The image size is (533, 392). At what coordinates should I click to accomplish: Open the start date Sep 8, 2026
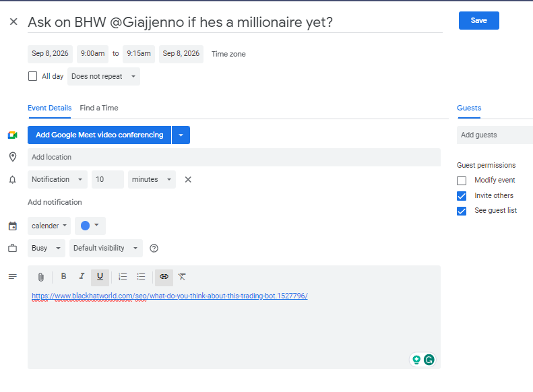pos(50,54)
